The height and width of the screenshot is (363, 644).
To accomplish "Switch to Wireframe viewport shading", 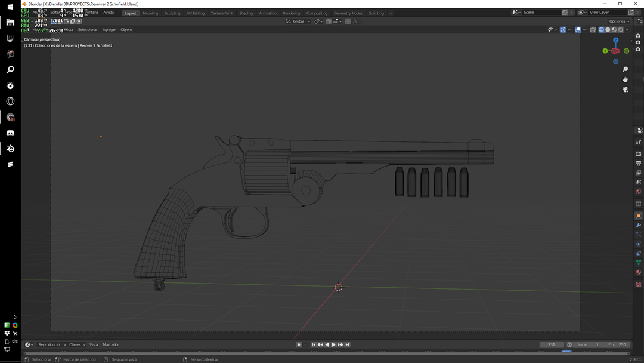I will pyautogui.click(x=601, y=29).
